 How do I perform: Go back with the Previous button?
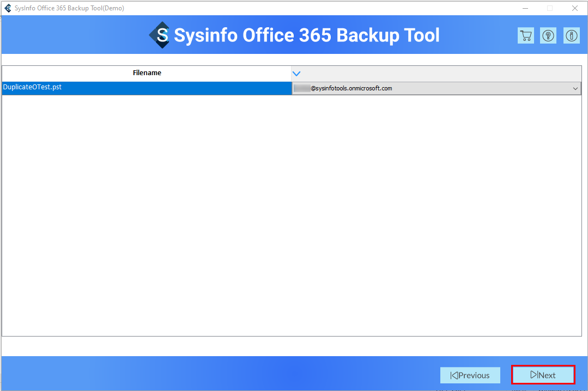pos(470,375)
